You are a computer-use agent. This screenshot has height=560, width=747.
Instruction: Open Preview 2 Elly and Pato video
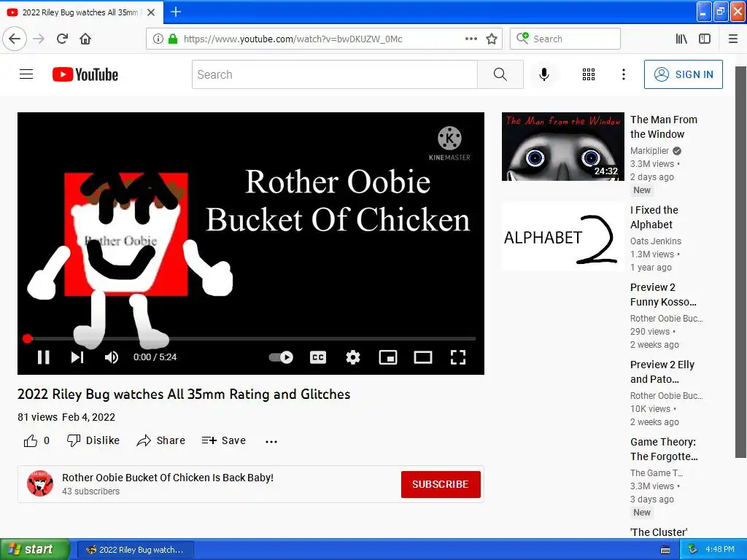(662, 371)
